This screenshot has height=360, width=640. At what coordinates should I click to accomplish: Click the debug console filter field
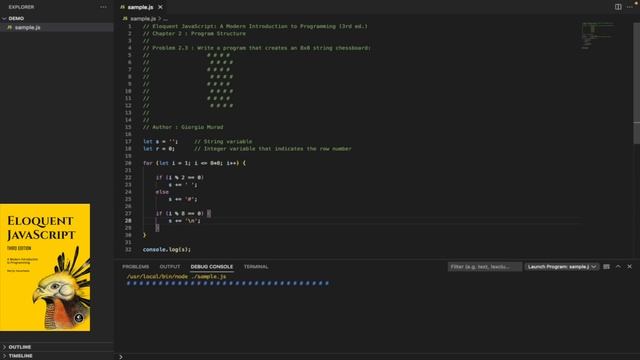click(484, 267)
